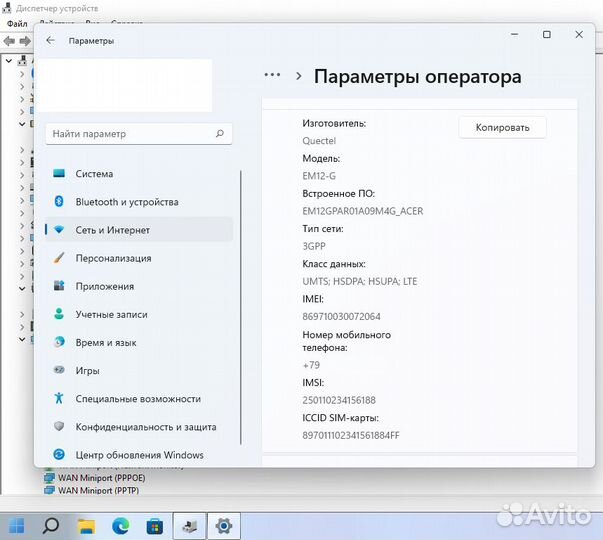Select Время и язык in sidebar
603x540 pixels.
[106, 342]
